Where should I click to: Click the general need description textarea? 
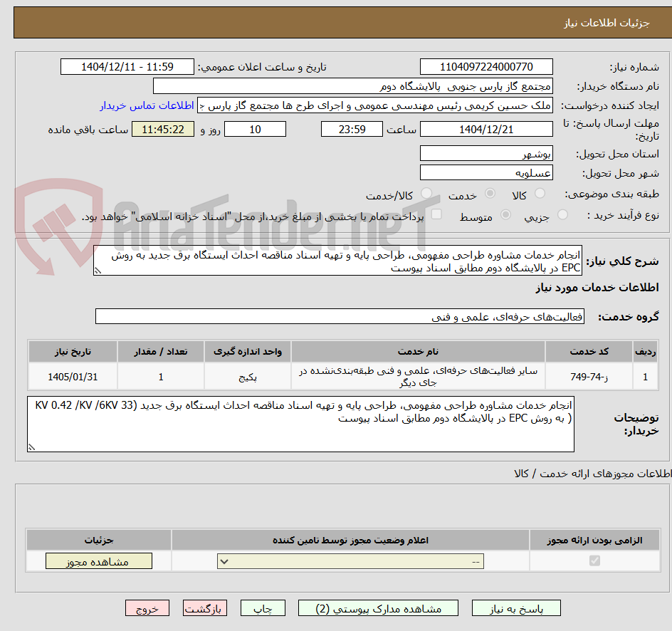pos(337,261)
